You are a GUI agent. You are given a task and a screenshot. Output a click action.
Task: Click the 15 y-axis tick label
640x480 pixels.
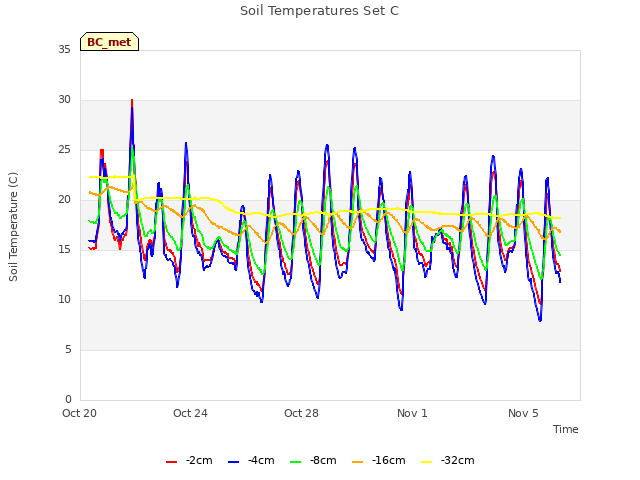[64, 249]
